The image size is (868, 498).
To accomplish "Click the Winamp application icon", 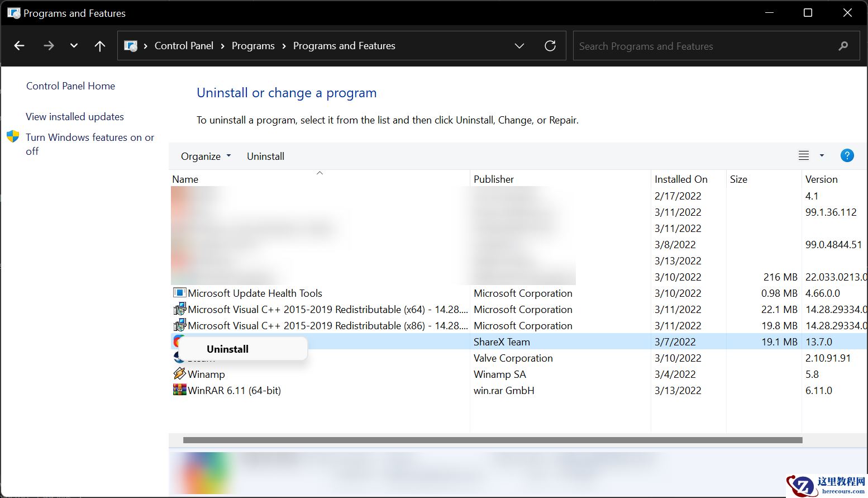I will coord(179,374).
